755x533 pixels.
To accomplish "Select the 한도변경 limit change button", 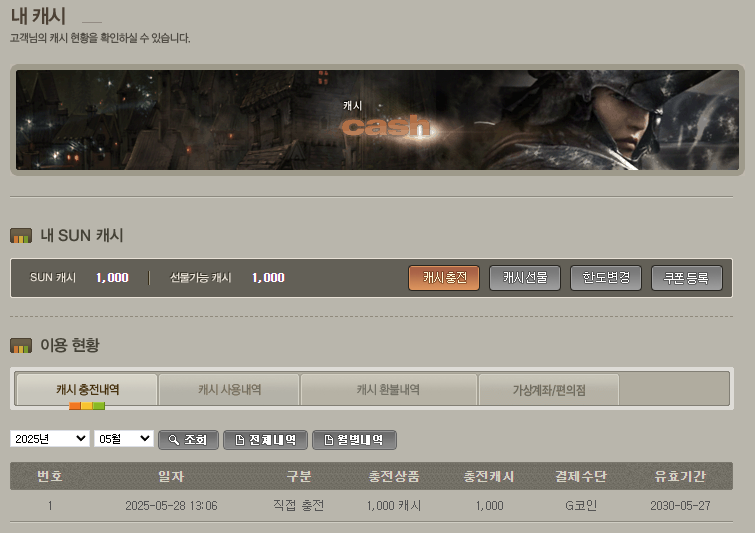I will (x=606, y=278).
